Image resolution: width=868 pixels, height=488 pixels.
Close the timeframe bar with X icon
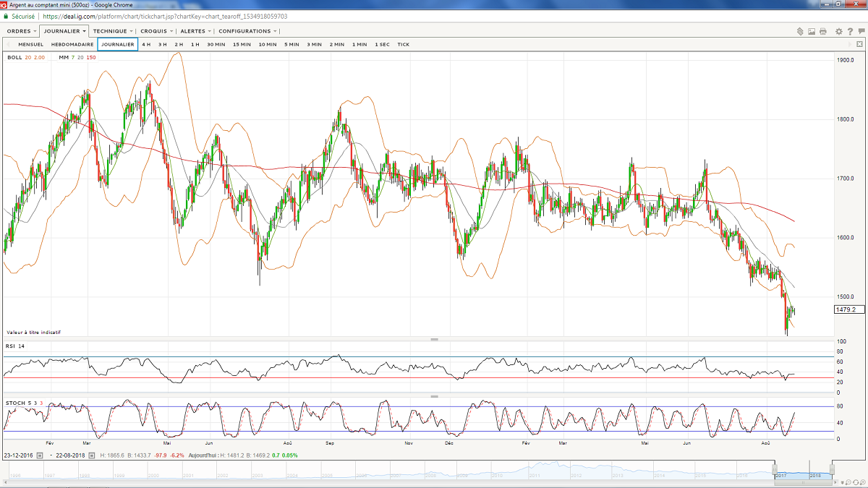(x=861, y=44)
